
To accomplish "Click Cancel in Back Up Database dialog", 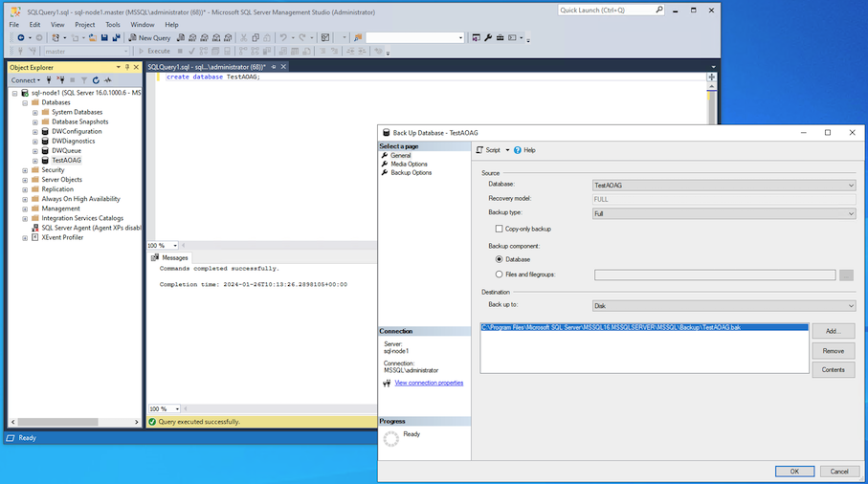I will pyautogui.click(x=839, y=472).
